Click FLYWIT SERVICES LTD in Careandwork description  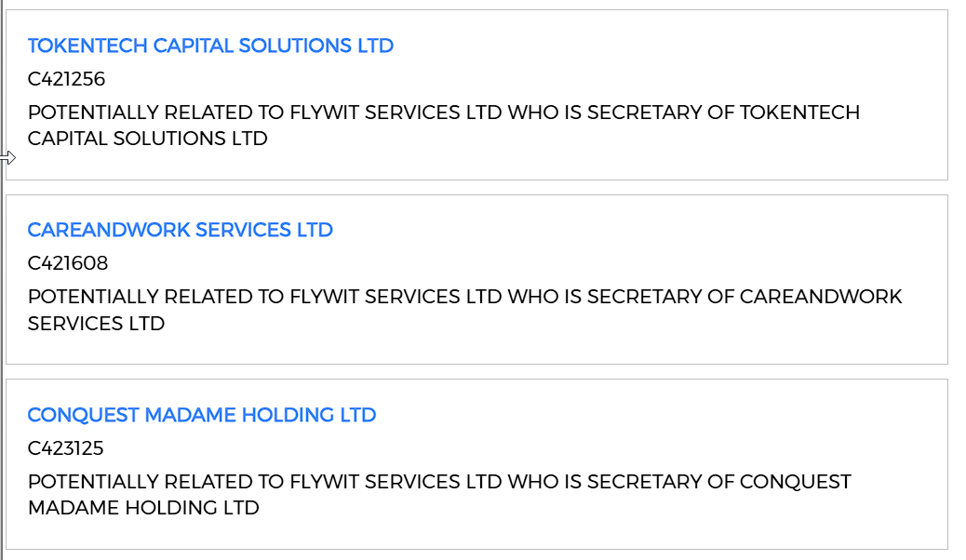point(396,297)
